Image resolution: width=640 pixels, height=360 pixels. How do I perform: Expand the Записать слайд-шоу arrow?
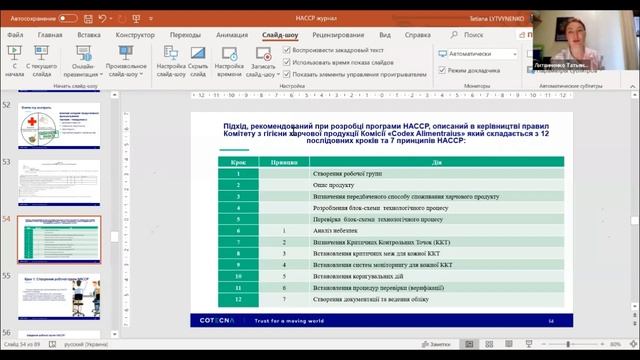(278, 74)
